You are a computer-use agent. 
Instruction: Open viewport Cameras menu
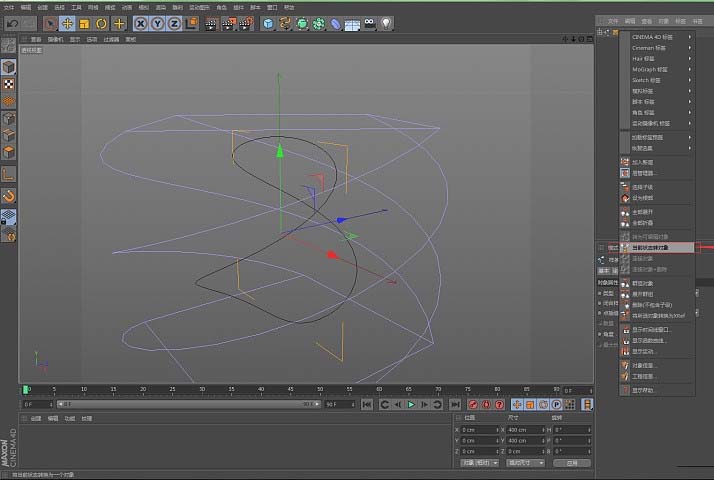55,40
